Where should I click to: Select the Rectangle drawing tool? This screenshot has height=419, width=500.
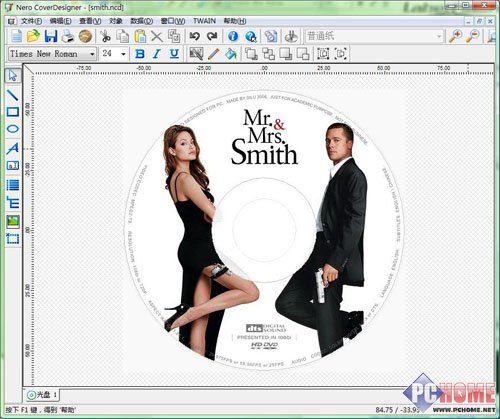[x=13, y=112]
